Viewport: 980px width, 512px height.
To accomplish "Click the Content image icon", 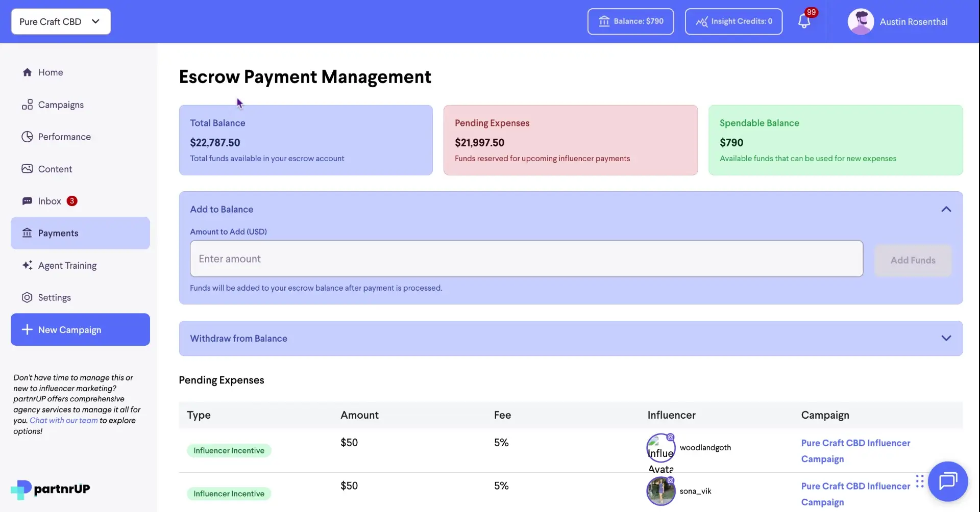I will 27,168.
